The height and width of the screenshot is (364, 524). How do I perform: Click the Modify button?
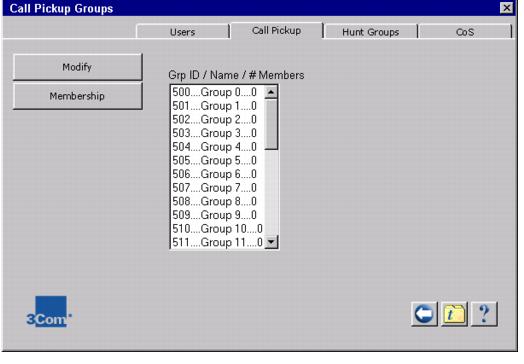(x=77, y=67)
